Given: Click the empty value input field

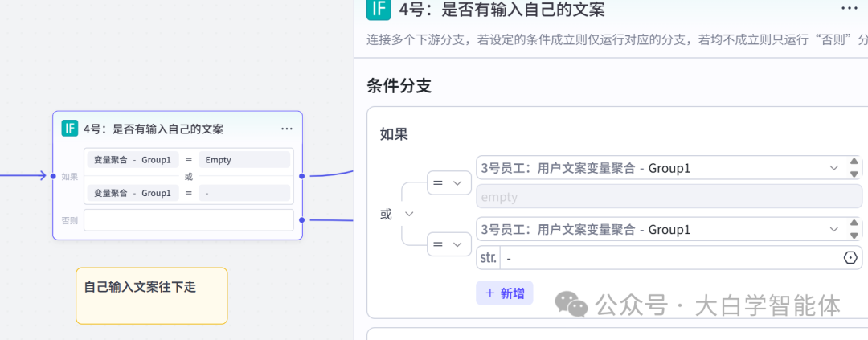Looking at the screenshot, I should point(669,197).
